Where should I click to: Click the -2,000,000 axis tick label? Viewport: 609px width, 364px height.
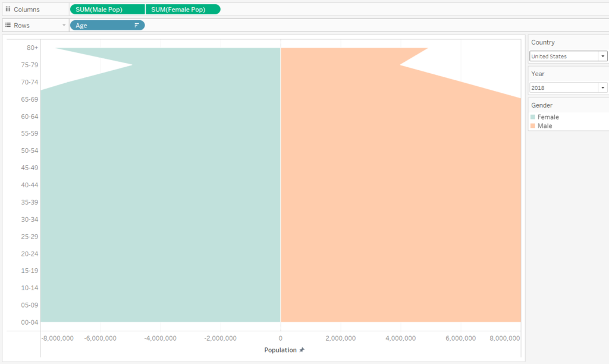coord(221,338)
